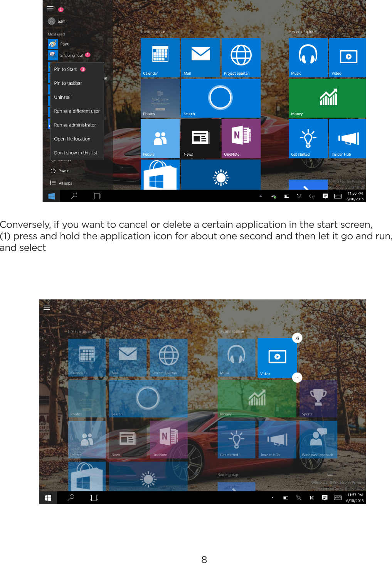This screenshot has width=392, height=563.
Task: Click Name group field in lower screenshot
Action: pyautogui.click(x=275, y=475)
